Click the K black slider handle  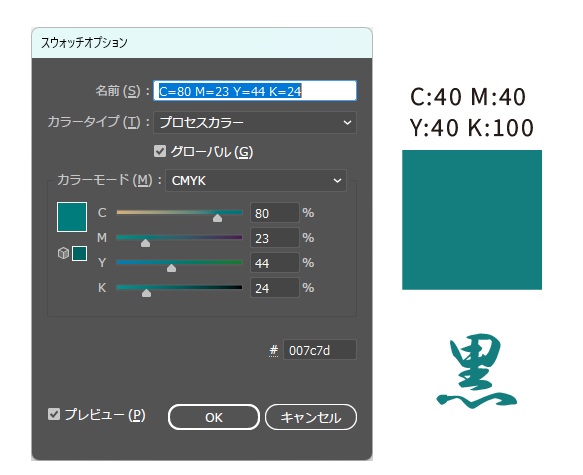pos(146,293)
